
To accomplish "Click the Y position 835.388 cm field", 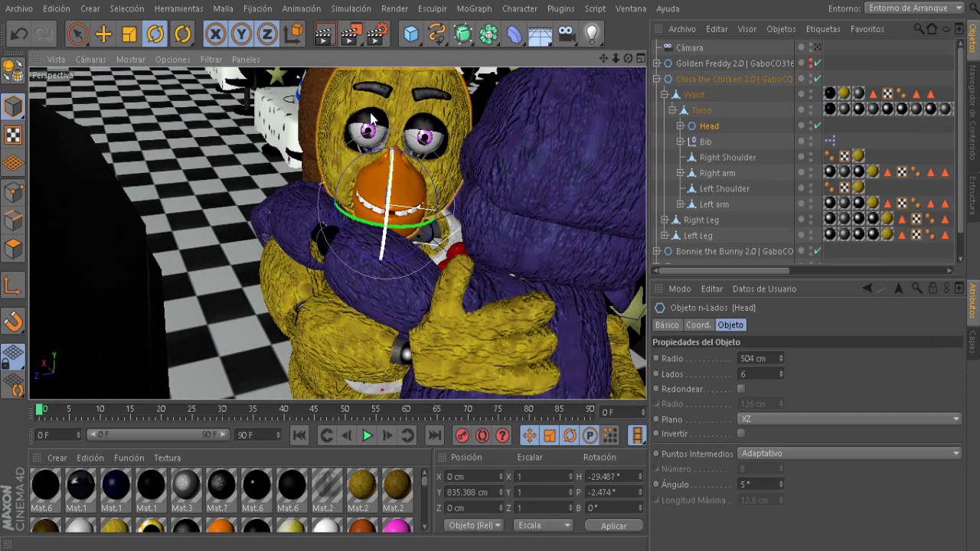I will 475,492.
